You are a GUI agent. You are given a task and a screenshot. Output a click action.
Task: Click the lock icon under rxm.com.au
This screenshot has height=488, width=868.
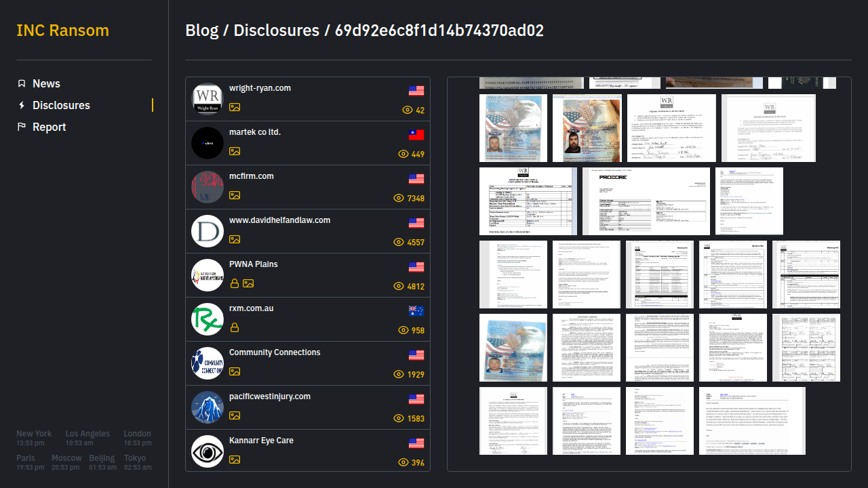pos(235,327)
